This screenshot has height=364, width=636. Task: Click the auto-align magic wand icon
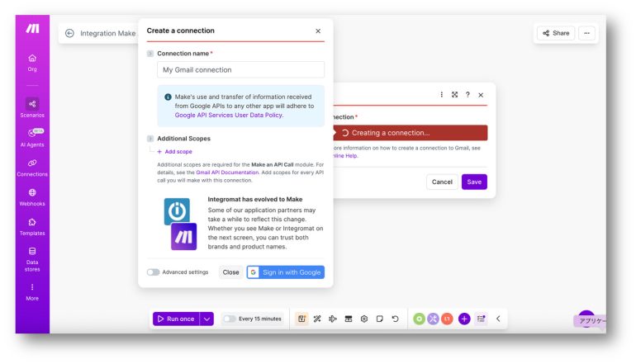pyautogui.click(x=317, y=319)
